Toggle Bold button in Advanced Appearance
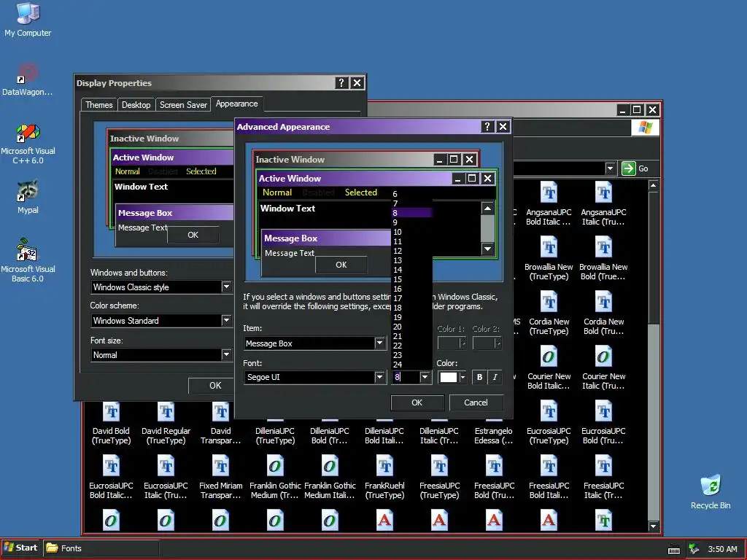747x560 pixels. tap(479, 377)
